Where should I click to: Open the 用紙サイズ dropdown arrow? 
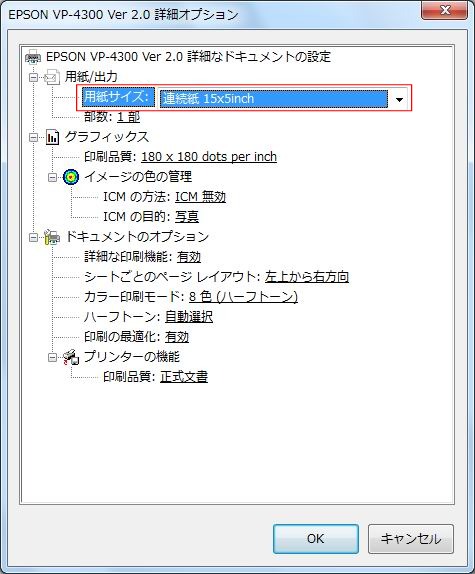pos(399,99)
